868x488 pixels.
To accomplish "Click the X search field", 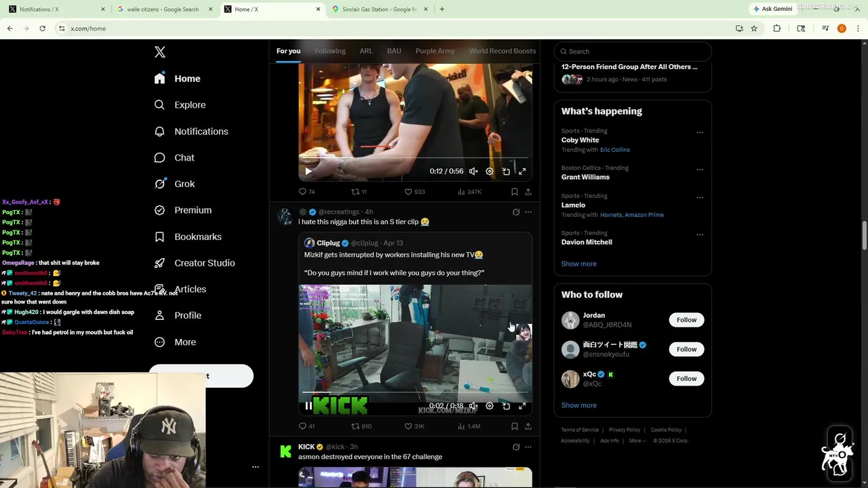I will coord(633,52).
